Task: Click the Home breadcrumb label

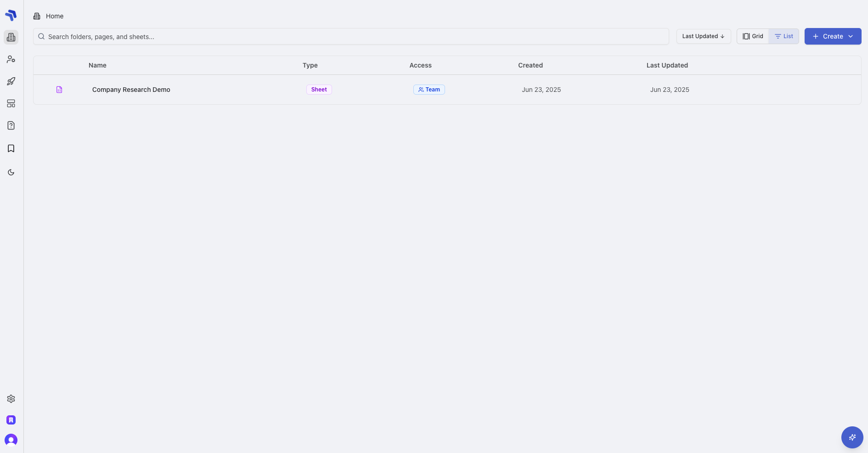Action: [55, 16]
